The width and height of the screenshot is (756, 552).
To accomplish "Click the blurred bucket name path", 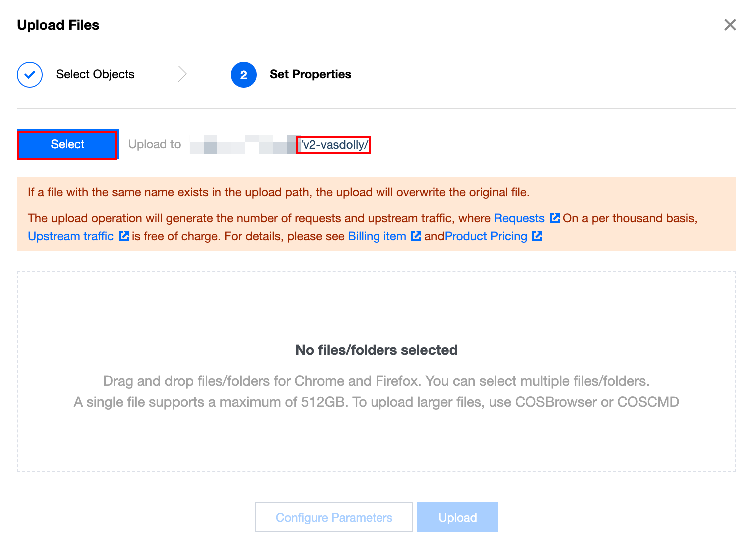I will pyautogui.click(x=243, y=144).
